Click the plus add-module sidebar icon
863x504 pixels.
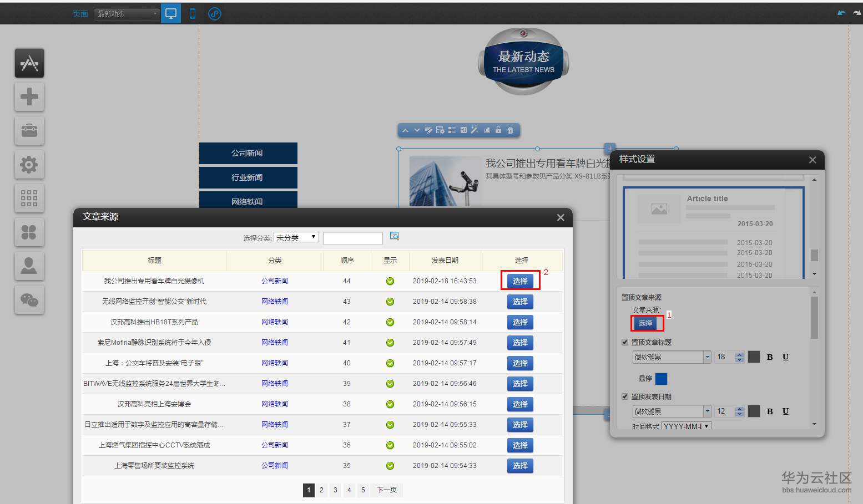coord(29,97)
